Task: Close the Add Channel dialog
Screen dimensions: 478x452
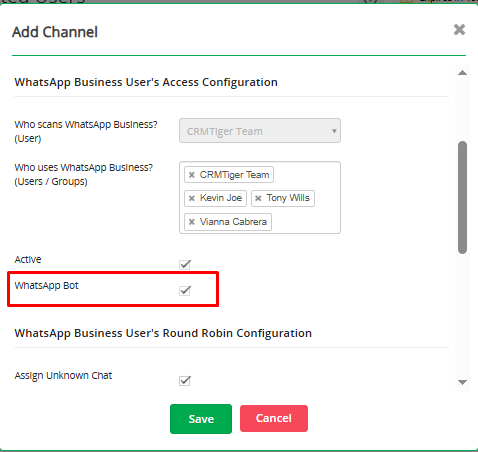Action: point(459,30)
